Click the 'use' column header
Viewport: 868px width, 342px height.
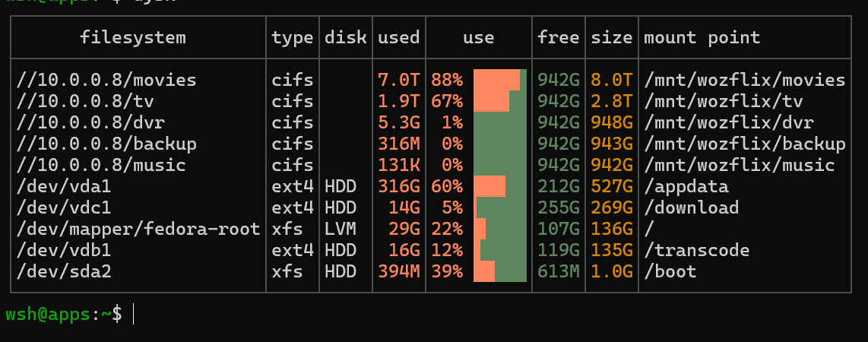pyautogui.click(x=479, y=38)
